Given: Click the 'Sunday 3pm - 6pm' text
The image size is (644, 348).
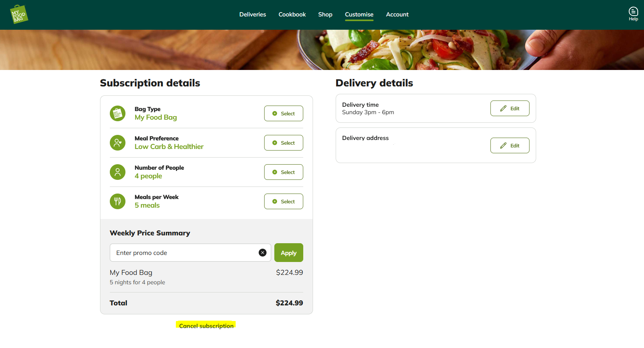Looking at the screenshot, I should pyautogui.click(x=368, y=112).
